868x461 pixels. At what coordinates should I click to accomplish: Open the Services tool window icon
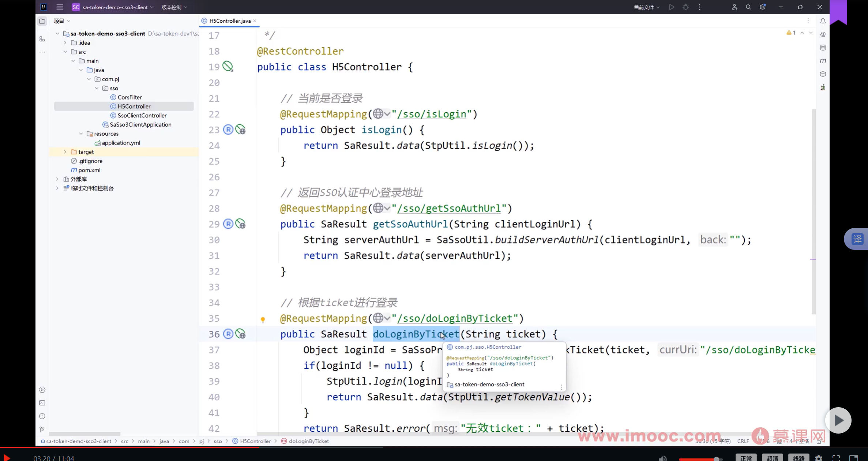tap(42, 390)
